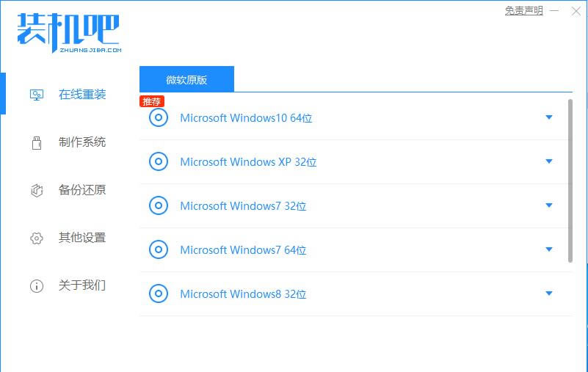Close the 装机吧 window

coord(576,11)
